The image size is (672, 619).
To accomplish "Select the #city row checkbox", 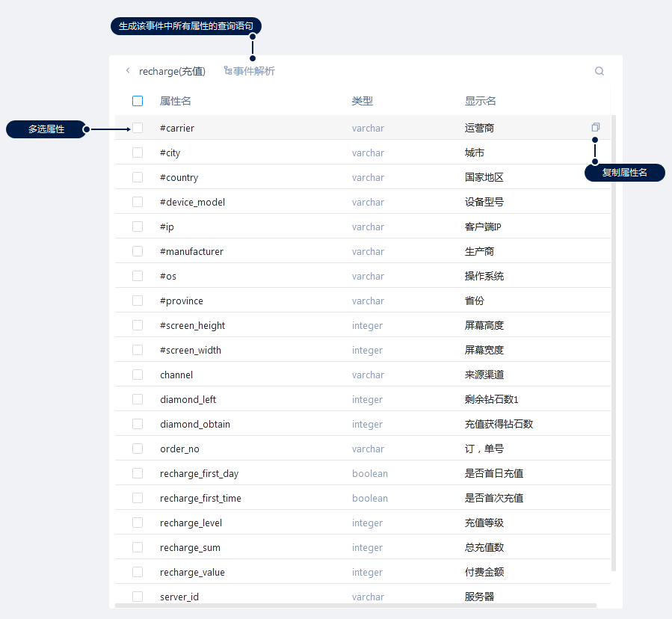I will (138, 153).
